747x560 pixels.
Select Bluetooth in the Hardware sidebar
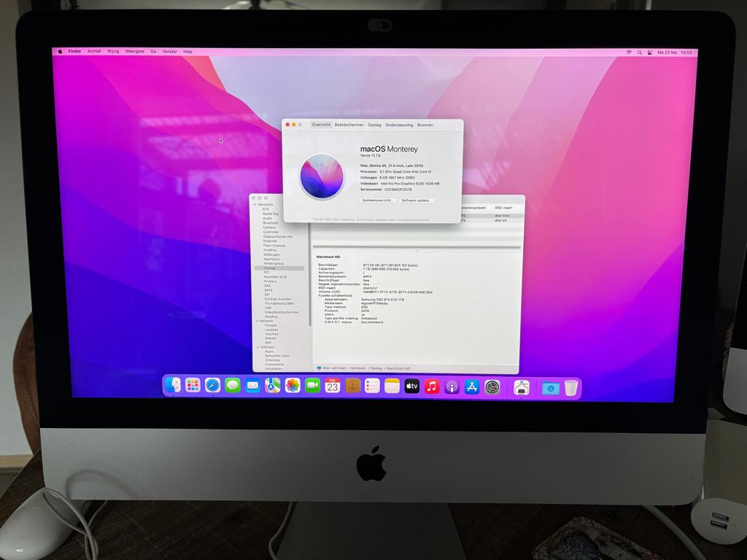pos(271,223)
